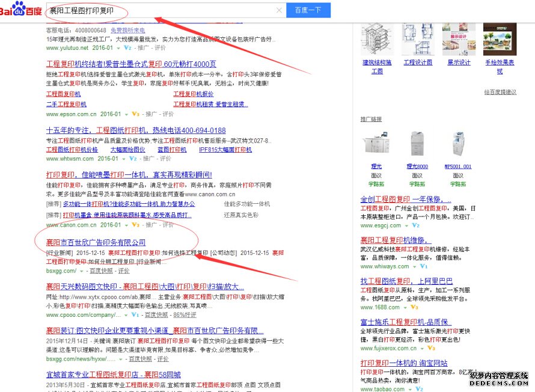Expand dropdown arrow next to www.epson.com.cn

click(126, 114)
